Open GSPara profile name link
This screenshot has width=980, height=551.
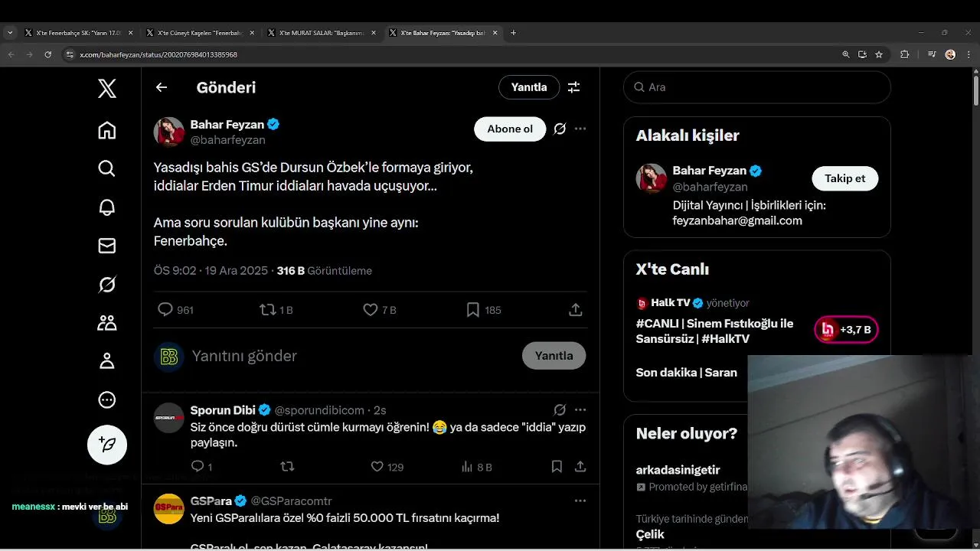pyautogui.click(x=211, y=500)
